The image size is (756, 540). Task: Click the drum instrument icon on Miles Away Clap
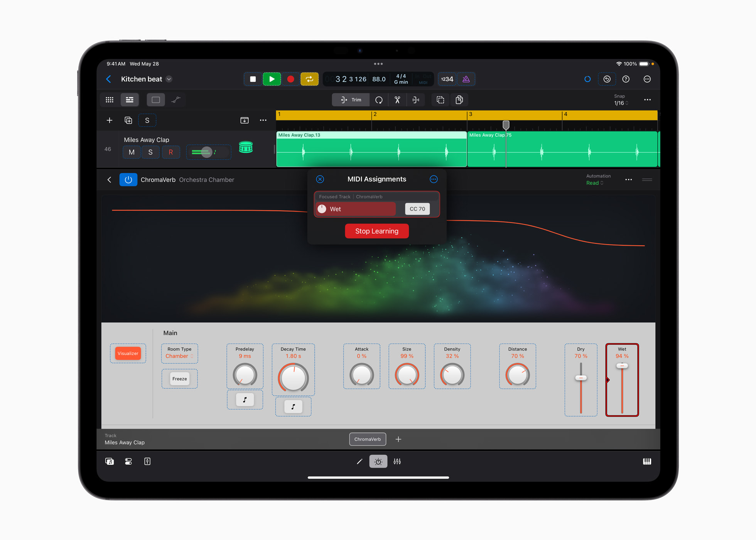click(246, 147)
